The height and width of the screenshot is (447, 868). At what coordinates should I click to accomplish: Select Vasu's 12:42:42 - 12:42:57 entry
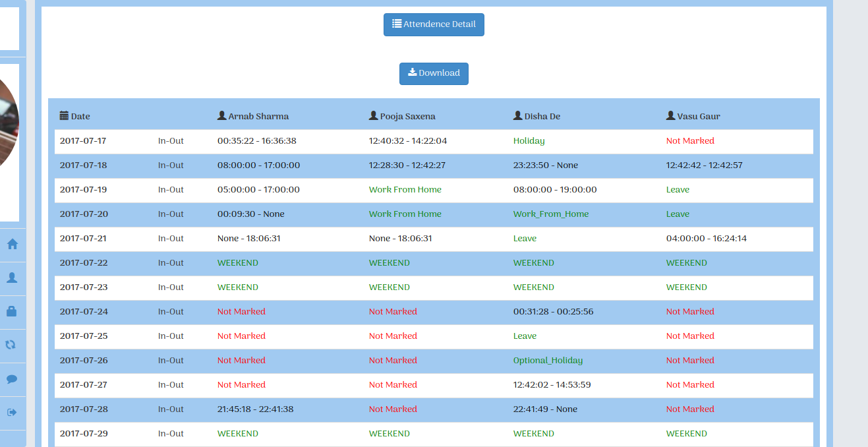click(705, 165)
